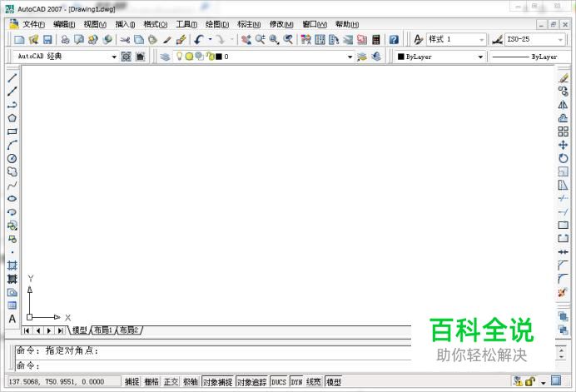Toggle 正交 ortho mode
This screenshot has height=392, width=576.
click(171, 382)
